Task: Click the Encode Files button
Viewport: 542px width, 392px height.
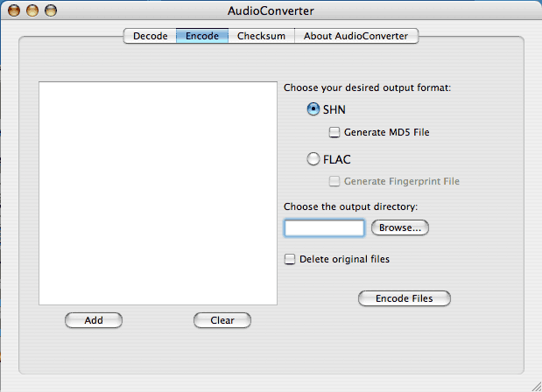Action: click(x=404, y=298)
